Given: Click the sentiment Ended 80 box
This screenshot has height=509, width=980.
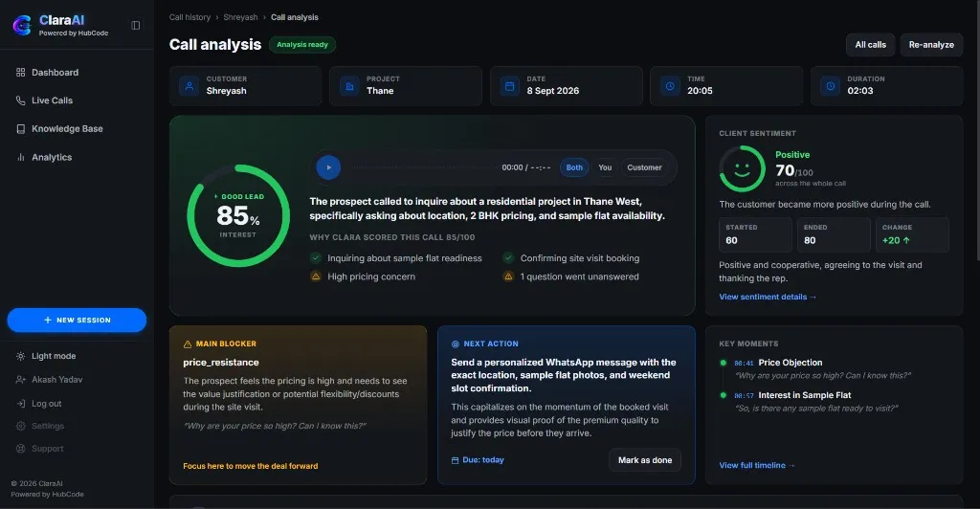Looking at the screenshot, I should click(834, 234).
